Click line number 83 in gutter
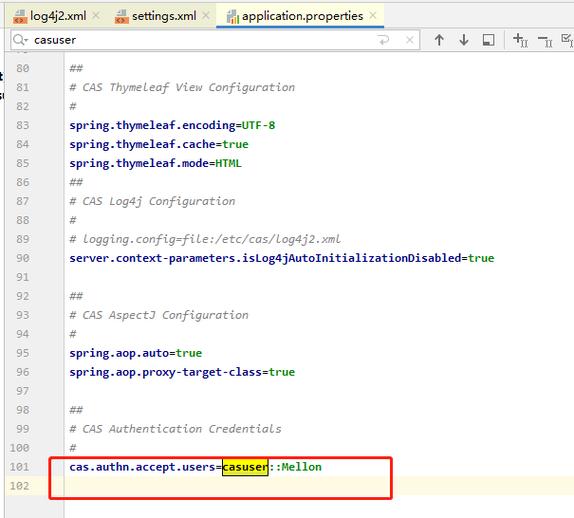574x518 pixels. coord(22,125)
